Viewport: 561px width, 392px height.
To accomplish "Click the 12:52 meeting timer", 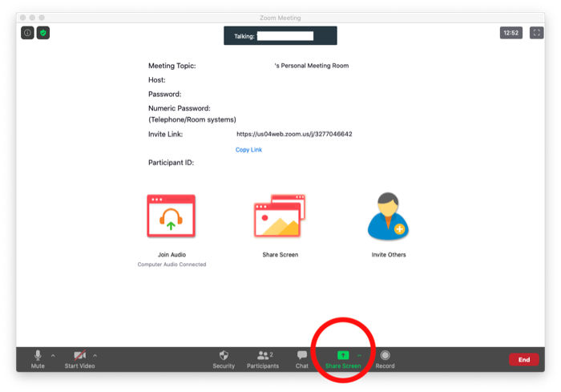I will [x=511, y=33].
